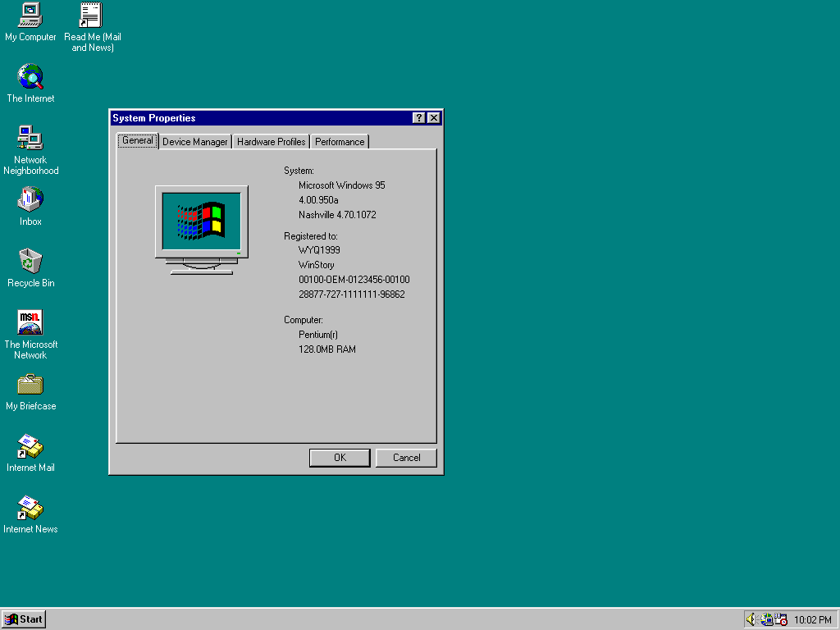Click the Recycle Bin icon
Image resolution: width=840 pixels, height=630 pixels.
pyautogui.click(x=30, y=262)
